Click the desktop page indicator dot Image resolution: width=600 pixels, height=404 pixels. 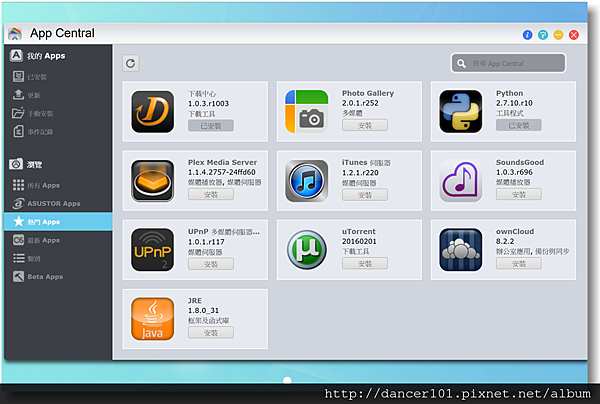pos(287,380)
